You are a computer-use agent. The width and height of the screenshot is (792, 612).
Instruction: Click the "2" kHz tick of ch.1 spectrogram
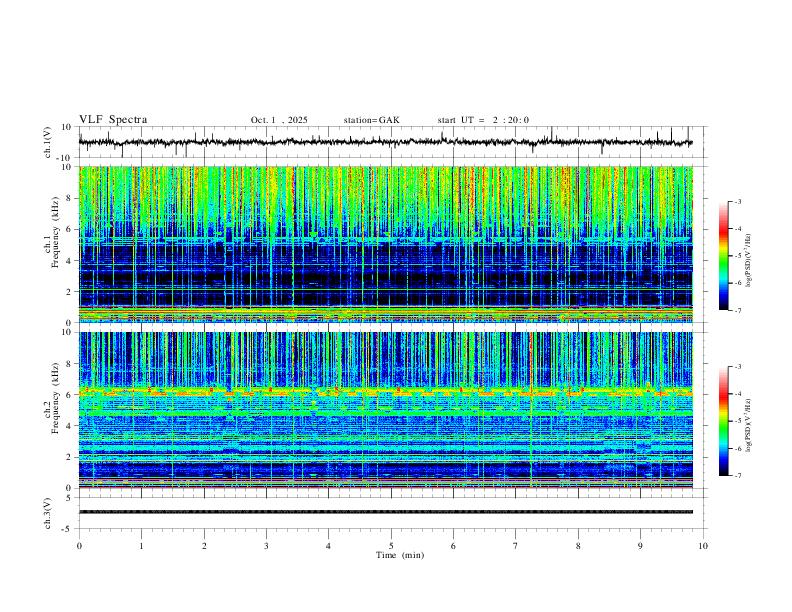[69, 292]
